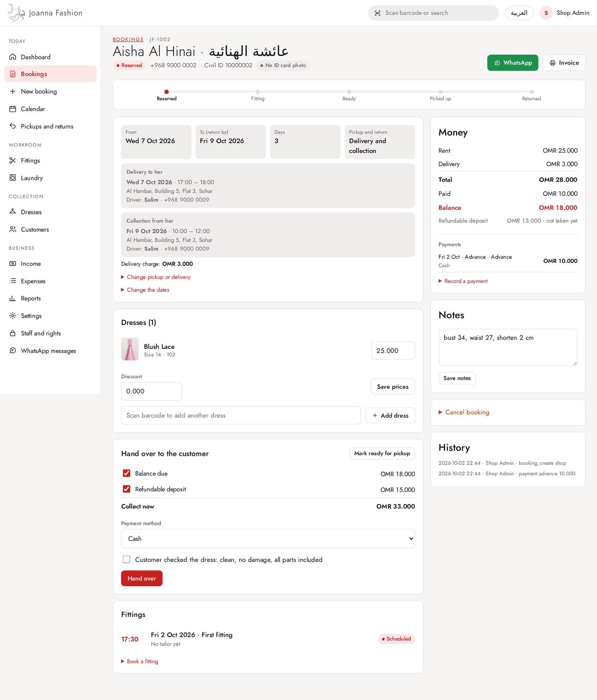Click the Staff and rights lock icon

point(13,333)
